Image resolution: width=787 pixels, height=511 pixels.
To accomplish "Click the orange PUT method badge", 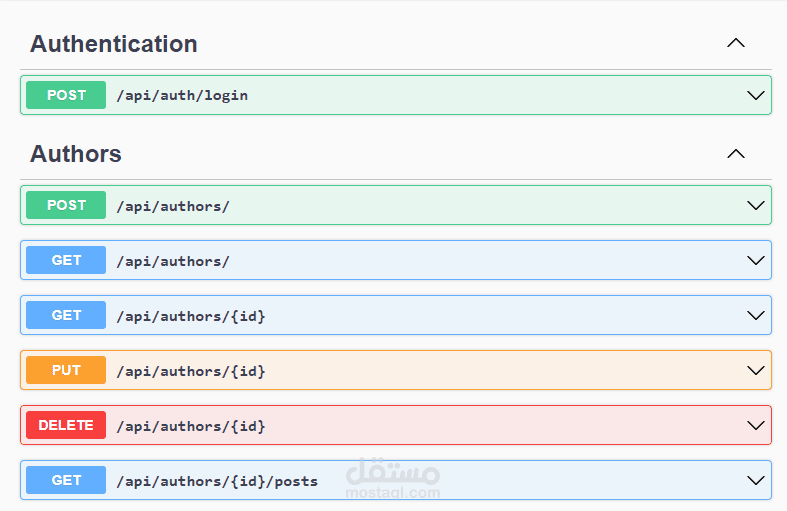I will click(x=66, y=370).
